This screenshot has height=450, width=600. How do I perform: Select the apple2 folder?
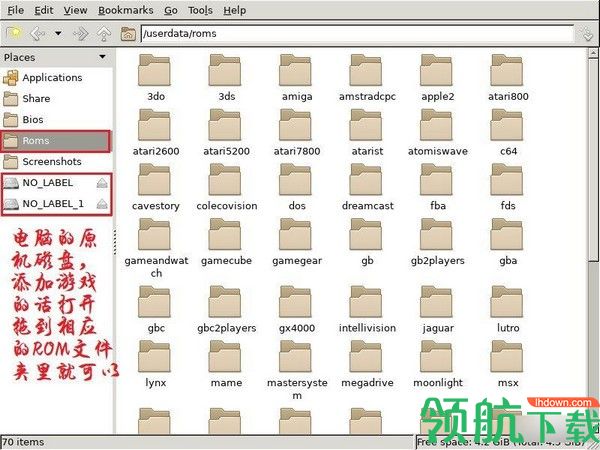(x=437, y=78)
